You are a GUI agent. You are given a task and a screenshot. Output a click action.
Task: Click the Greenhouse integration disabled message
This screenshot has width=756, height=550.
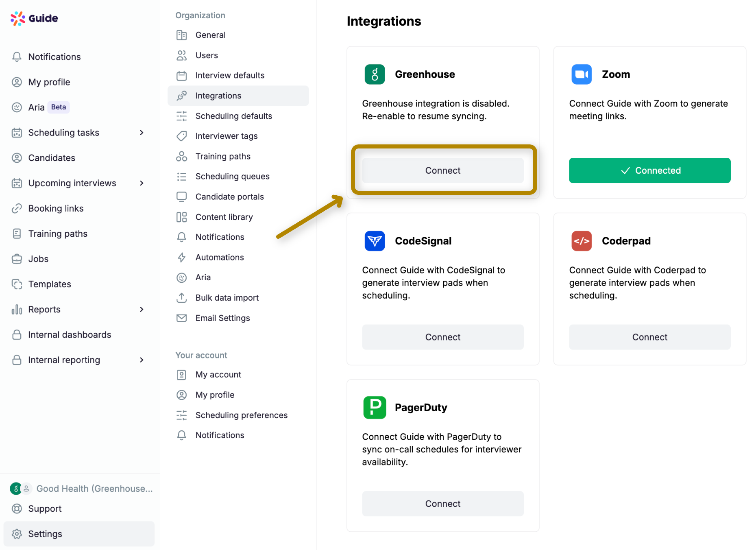(x=436, y=110)
